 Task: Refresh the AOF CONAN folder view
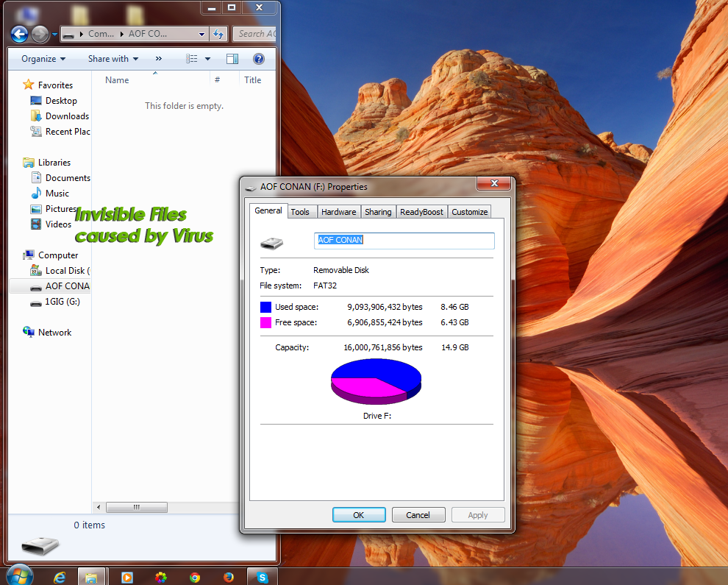(218, 34)
